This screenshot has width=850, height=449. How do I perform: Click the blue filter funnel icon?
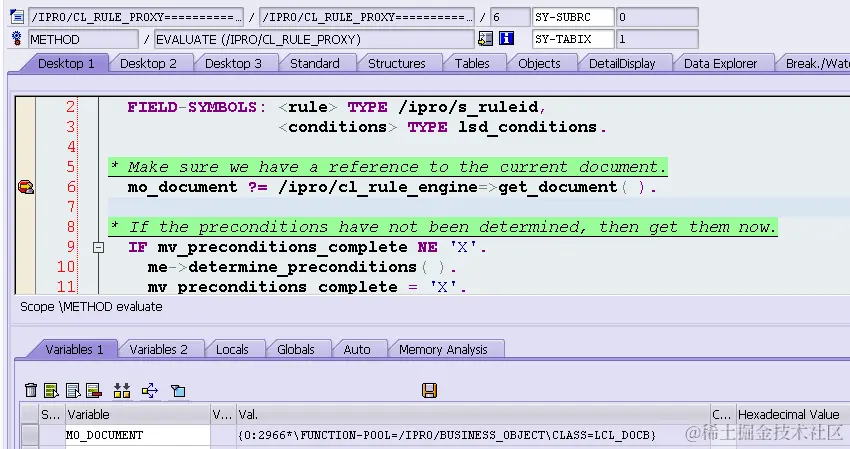[x=178, y=390]
